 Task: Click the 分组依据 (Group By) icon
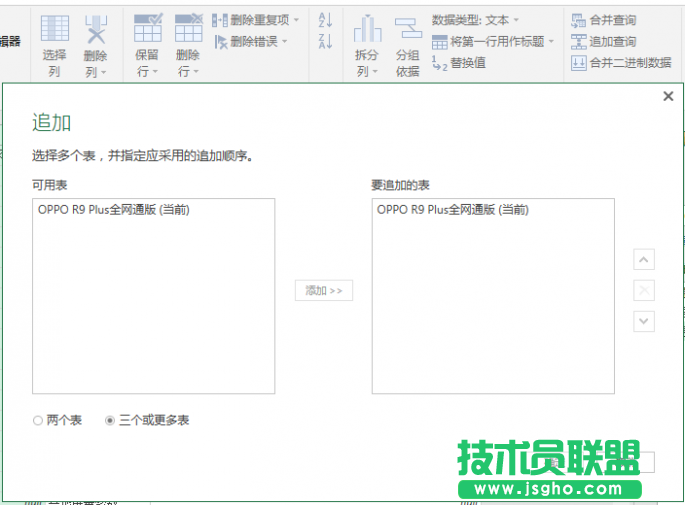(x=407, y=30)
